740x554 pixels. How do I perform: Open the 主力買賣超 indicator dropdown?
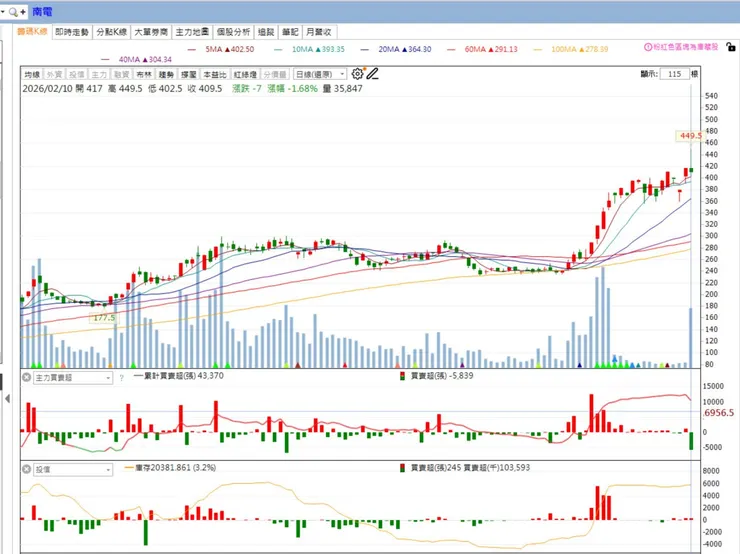73,378
